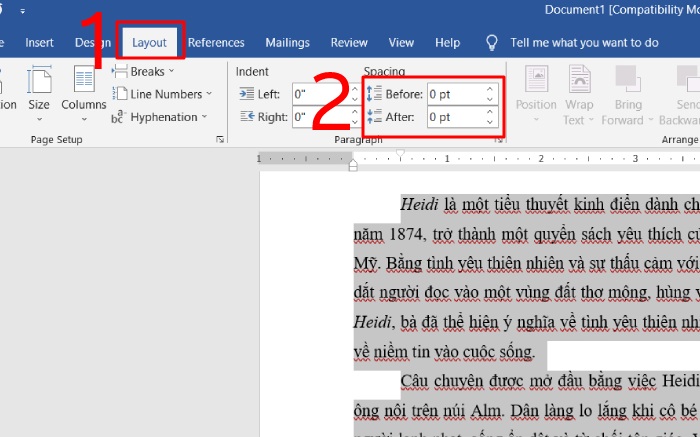Open the Paragraph dialog launcher
Viewport: 700px width, 437px height.
coord(498,141)
